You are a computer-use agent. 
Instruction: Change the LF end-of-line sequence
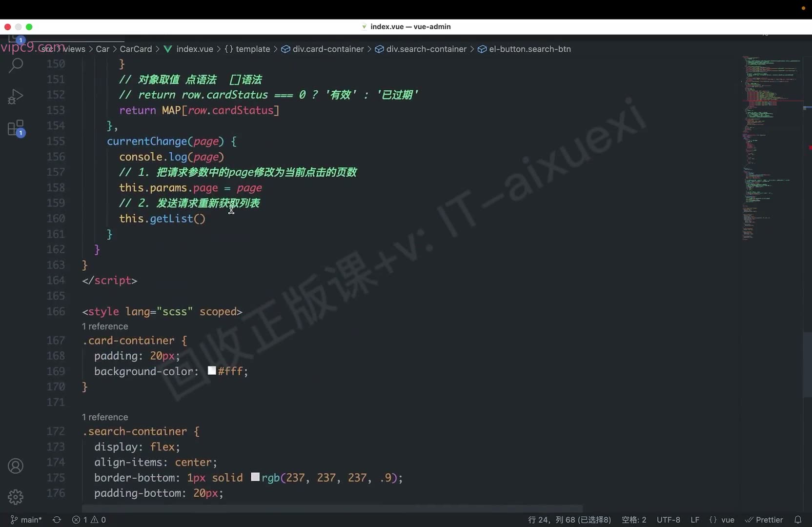pos(695,520)
